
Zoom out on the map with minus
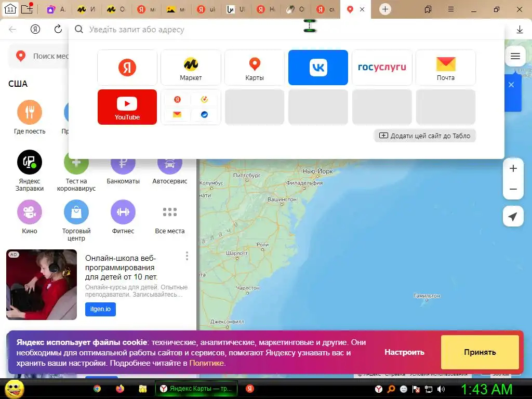point(513,189)
